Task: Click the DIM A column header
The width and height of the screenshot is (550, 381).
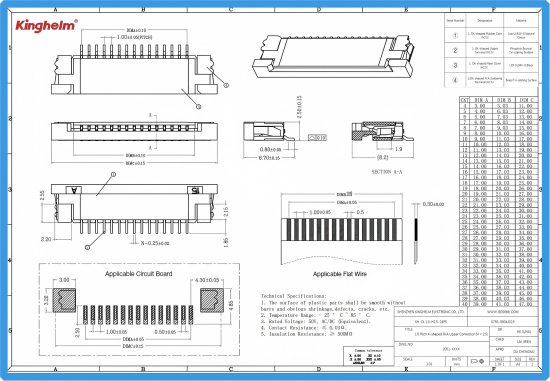Action: (x=481, y=100)
